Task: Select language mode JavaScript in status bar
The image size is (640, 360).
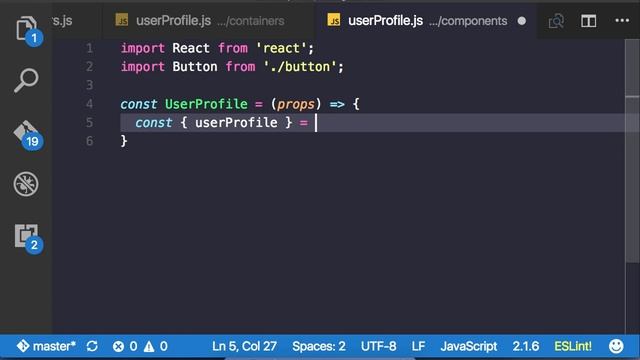Action: (469, 347)
